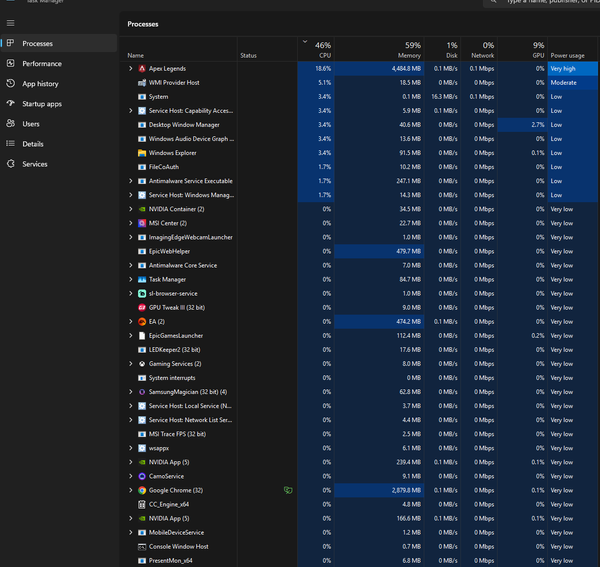Click the App history sidebar icon
This screenshot has height=567, width=600.
(10, 84)
